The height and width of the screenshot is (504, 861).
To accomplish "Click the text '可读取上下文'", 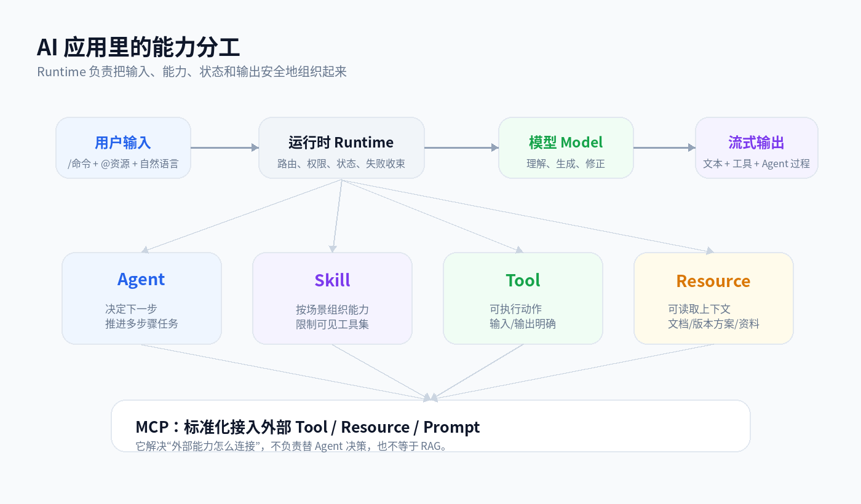I will [699, 309].
